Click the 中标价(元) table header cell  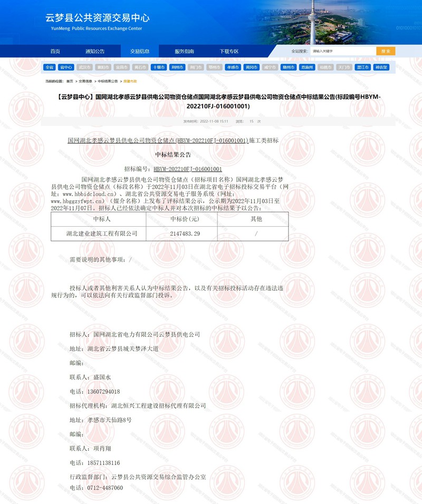[x=182, y=219]
